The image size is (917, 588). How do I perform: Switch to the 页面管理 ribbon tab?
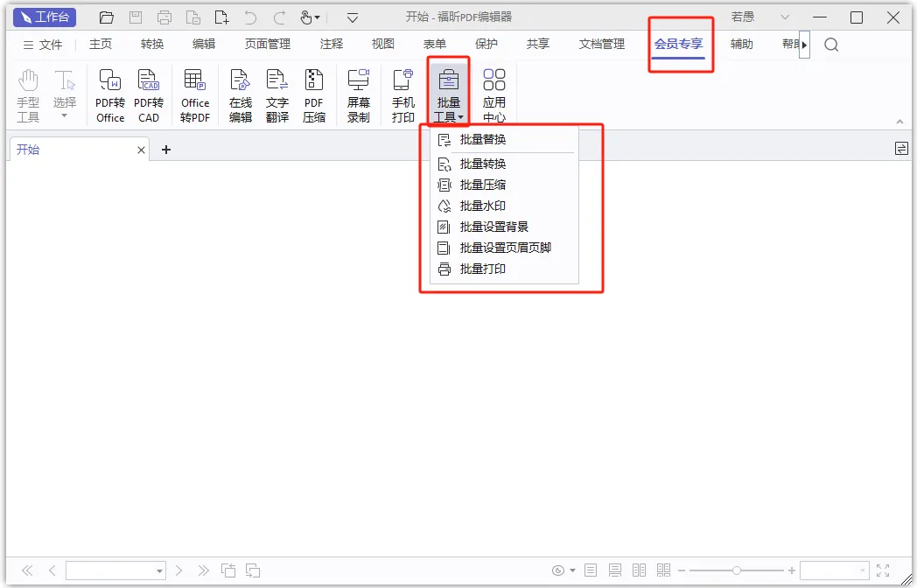(x=268, y=44)
